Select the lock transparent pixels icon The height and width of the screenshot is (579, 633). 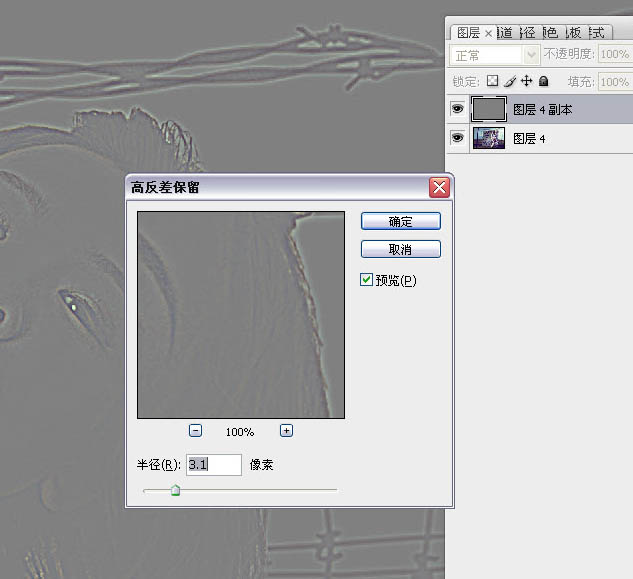point(492,81)
